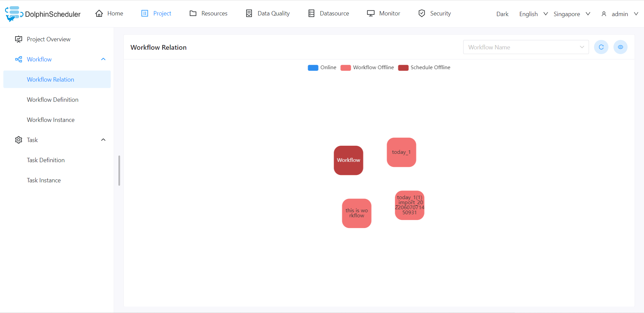Select Workflow Definition in sidebar
The height and width of the screenshot is (313, 644).
pyautogui.click(x=53, y=100)
